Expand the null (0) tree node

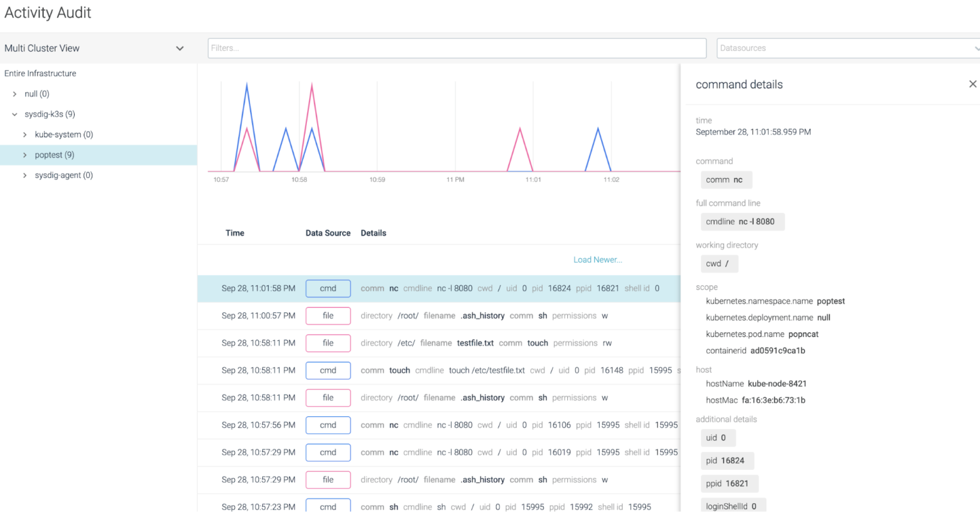click(x=15, y=94)
